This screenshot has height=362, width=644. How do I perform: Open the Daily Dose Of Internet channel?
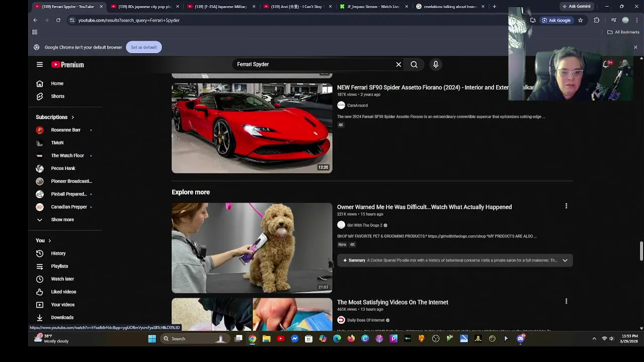(366, 320)
